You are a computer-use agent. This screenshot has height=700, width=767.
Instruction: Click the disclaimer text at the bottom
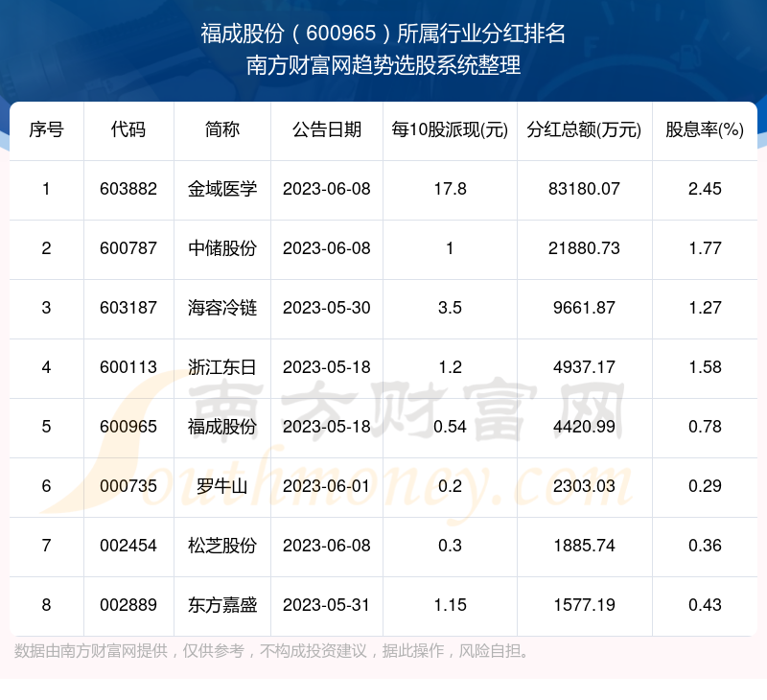tap(272, 652)
